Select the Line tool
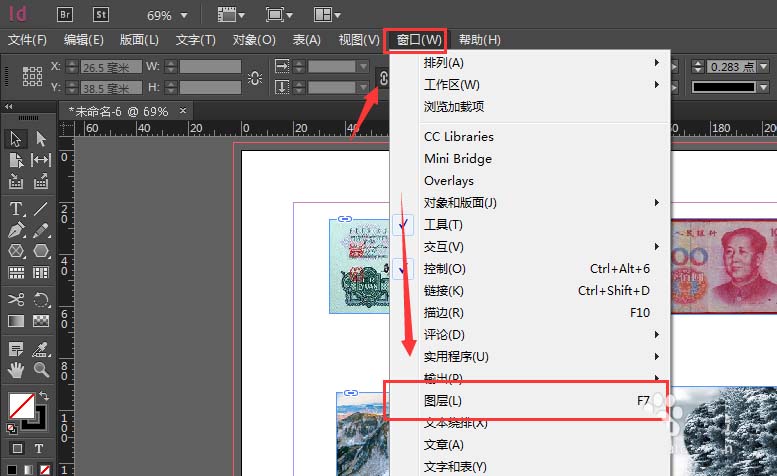This screenshot has width=777, height=476. [41, 209]
